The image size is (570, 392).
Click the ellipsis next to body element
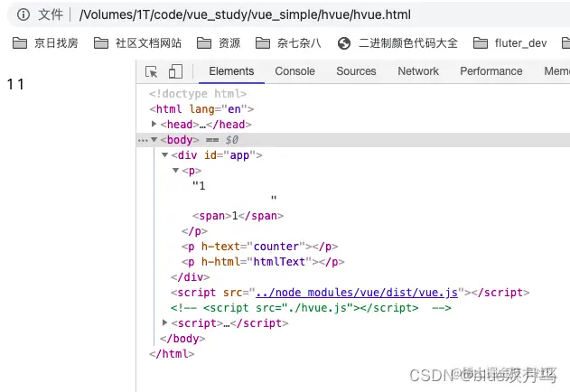(x=143, y=140)
